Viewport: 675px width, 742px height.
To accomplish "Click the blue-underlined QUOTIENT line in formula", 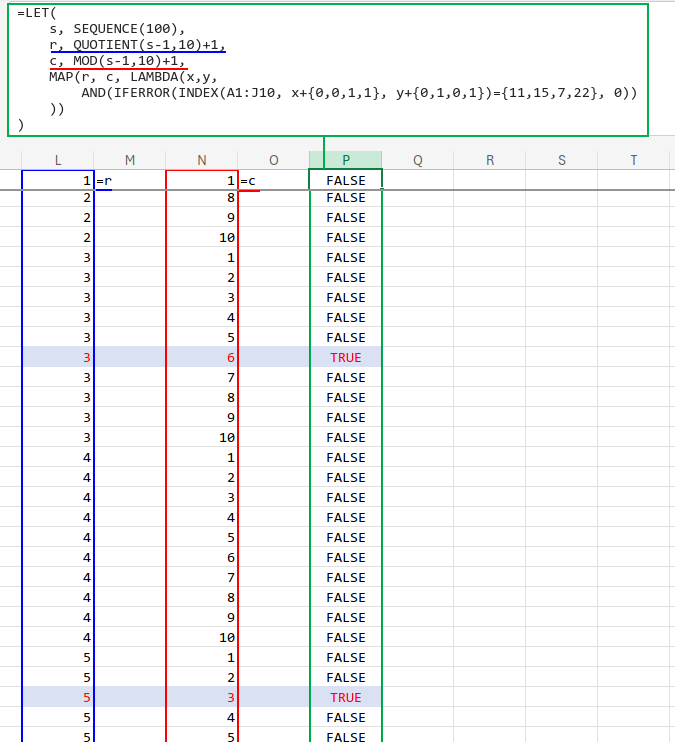I will (138, 44).
